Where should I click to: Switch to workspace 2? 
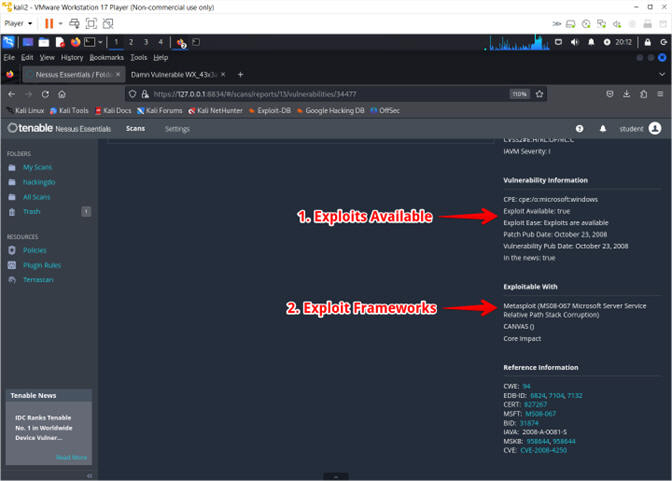coord(131,42)
